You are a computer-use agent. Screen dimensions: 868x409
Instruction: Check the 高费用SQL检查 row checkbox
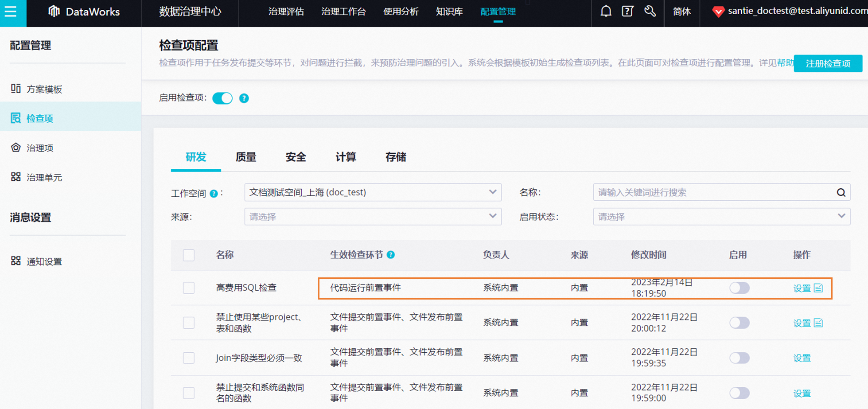189,288
